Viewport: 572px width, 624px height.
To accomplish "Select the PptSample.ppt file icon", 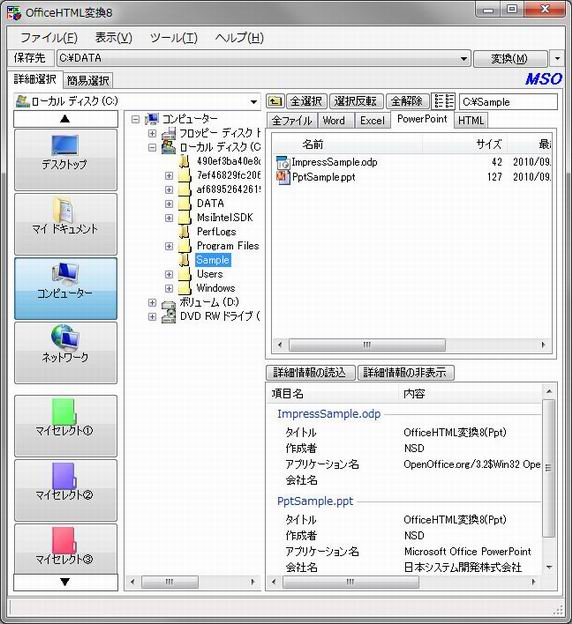I will 283,177.
